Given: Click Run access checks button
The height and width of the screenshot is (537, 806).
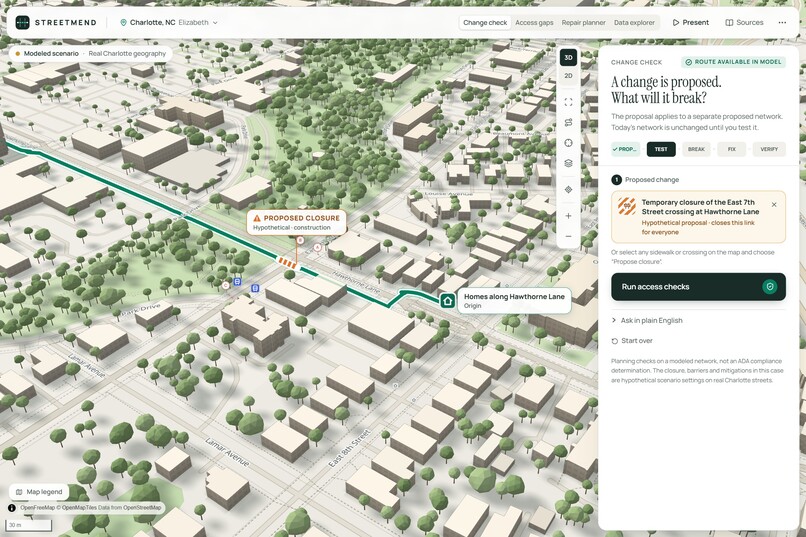Looking at the screenshot, I should 698,287.
